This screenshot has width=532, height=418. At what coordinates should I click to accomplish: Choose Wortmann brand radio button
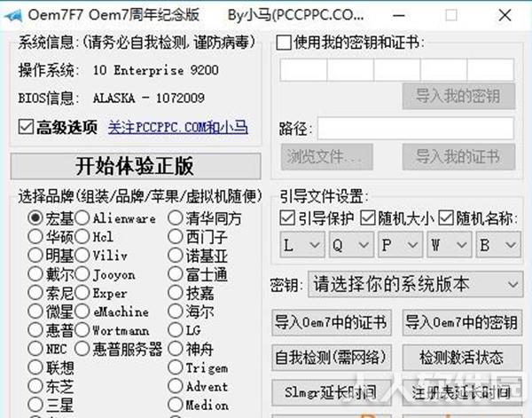coord(82,330)
